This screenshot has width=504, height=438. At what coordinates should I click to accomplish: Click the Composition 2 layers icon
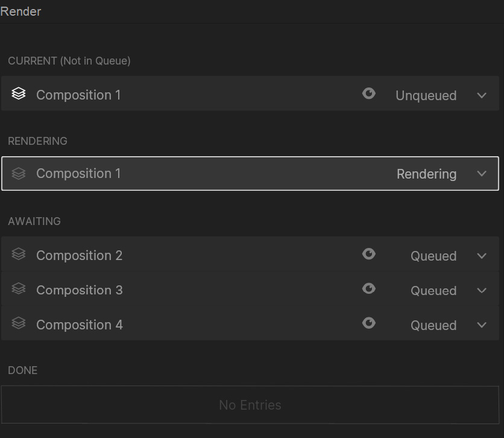(x=19, y=255)
